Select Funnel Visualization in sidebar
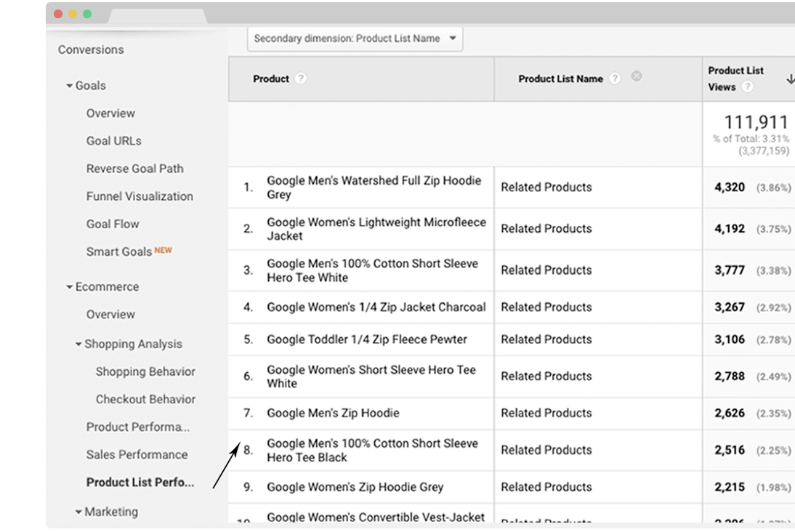The width and height of the screenshot is (795, 532). click(x=140, y=196)
